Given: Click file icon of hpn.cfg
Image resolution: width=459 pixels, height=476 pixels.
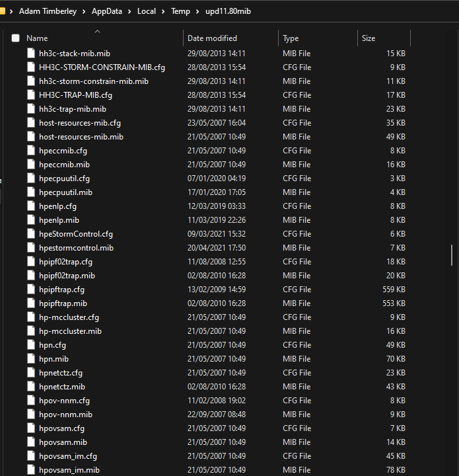Looking at the screenshot, I should (31, 345).
